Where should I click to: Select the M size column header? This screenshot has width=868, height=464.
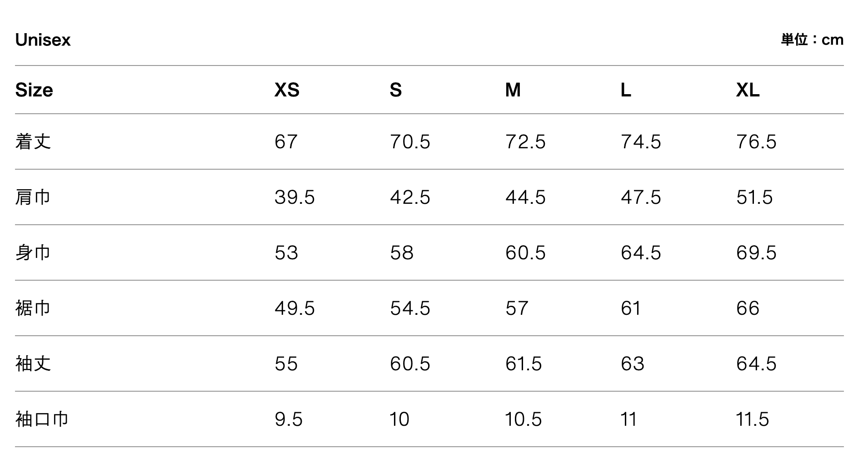(x=513, y=90)
